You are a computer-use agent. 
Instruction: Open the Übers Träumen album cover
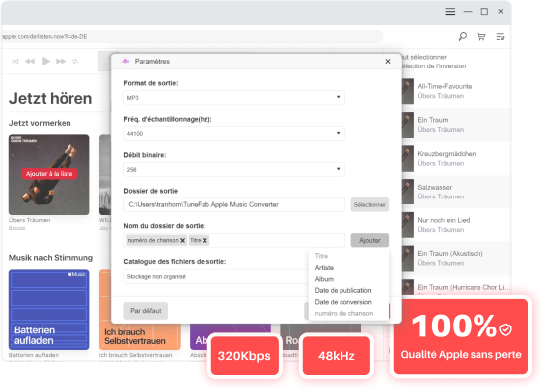click(49, 175)
